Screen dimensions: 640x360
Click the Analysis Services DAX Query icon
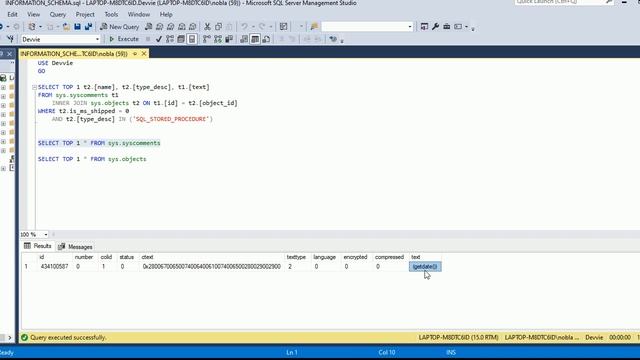click(193, 27)
